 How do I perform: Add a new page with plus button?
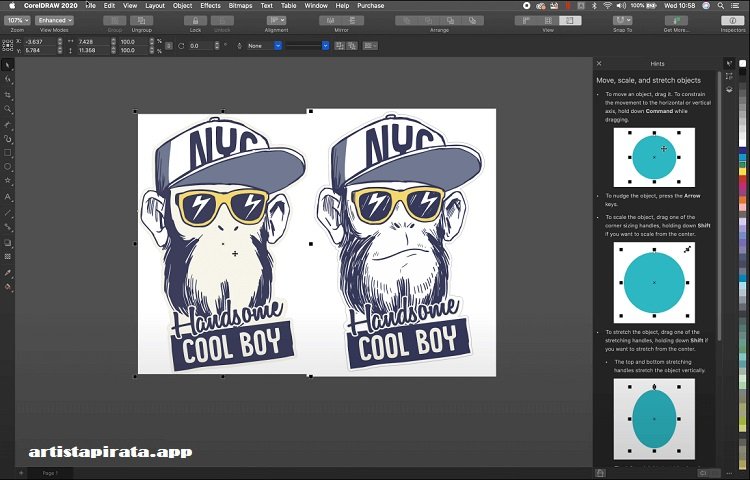tap(21, 473)
